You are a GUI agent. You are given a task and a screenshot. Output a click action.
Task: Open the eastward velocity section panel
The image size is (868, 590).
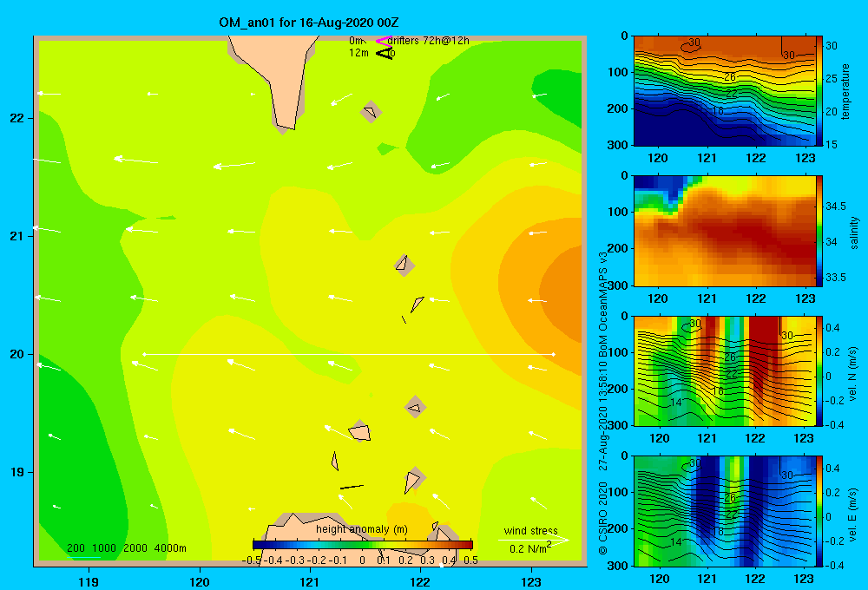(x=725, y=511)
